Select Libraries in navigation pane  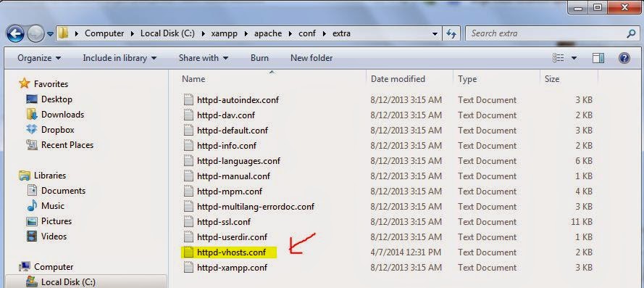pyautogui.click(x=50, y=176)
